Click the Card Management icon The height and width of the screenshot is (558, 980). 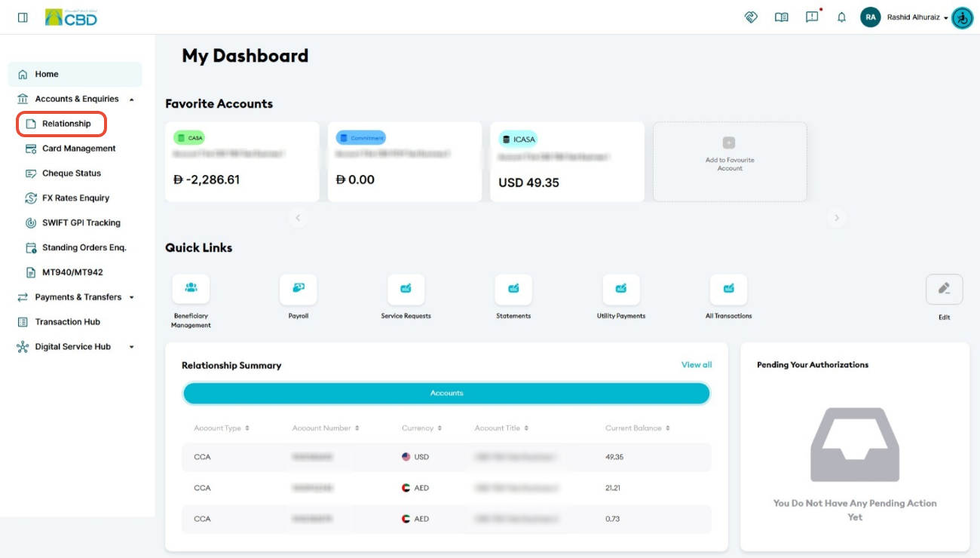(x=31, y=149)
